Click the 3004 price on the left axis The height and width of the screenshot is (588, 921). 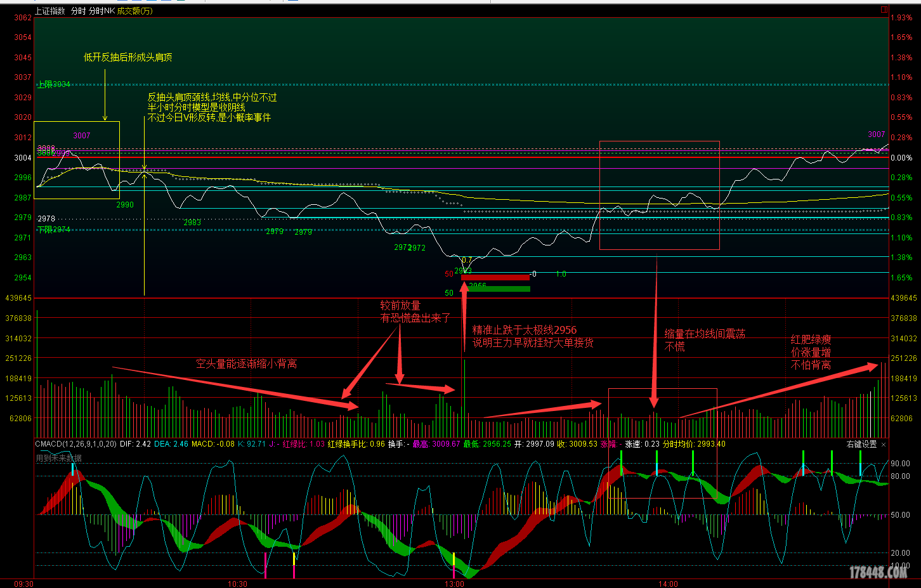pyautogui.click(x=23, y=158)
